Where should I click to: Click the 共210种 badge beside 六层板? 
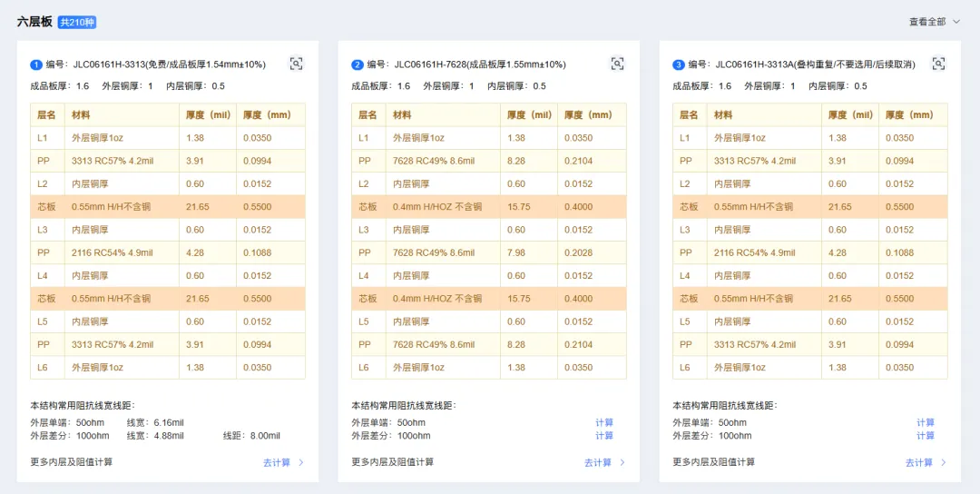pyautogui.click(x=77, y=22)
